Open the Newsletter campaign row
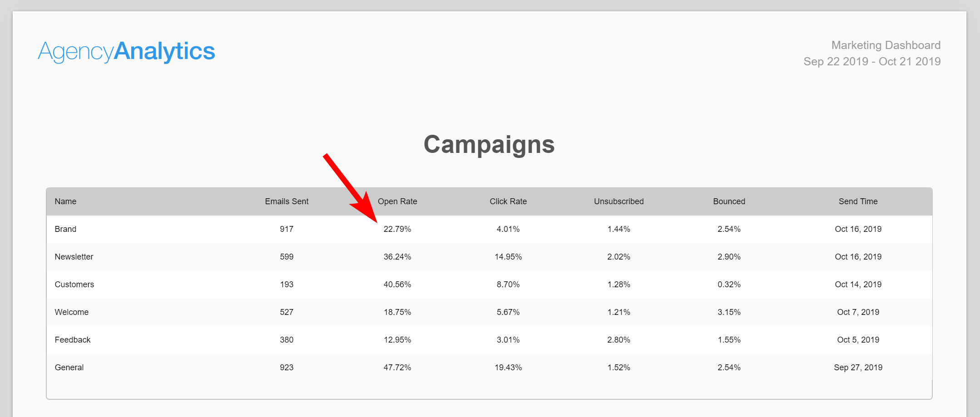Viewport: 980px width, 417px height. [489, 257]
